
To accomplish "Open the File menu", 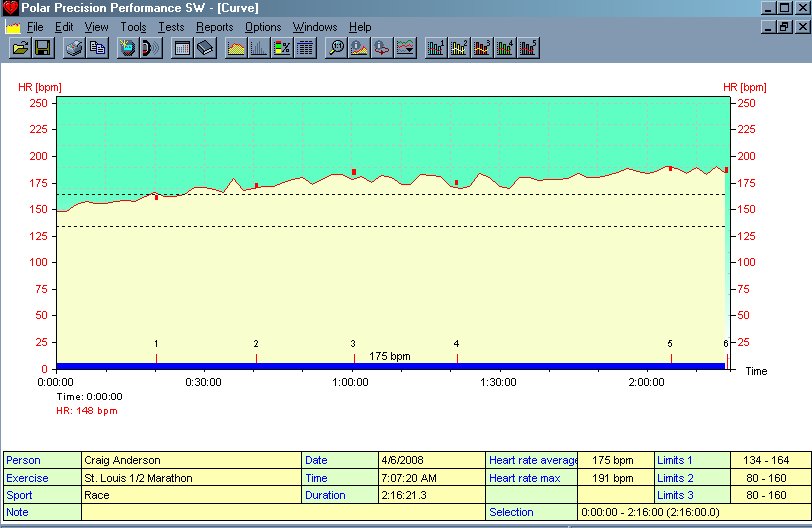I will [36, 27].
